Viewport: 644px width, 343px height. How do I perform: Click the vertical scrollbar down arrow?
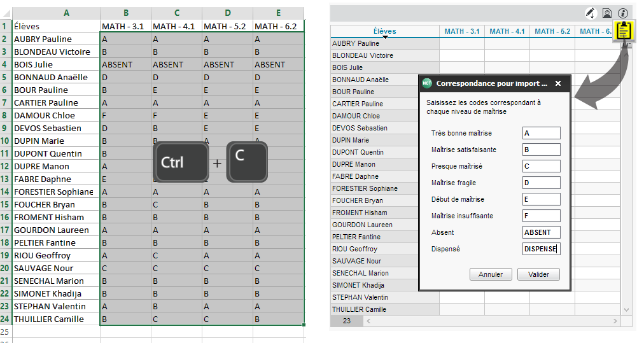(x=626, y=310)
